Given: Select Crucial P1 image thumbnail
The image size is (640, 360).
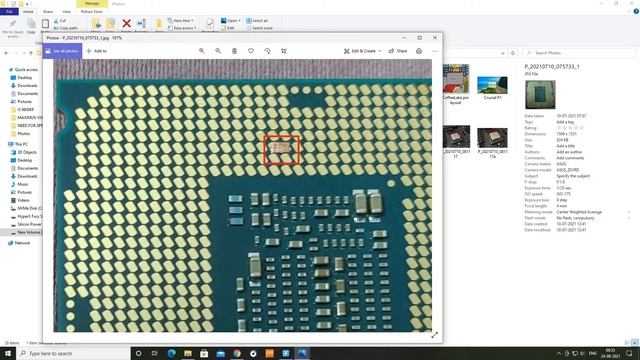Looking at the screenshot, I should point(492,88).
